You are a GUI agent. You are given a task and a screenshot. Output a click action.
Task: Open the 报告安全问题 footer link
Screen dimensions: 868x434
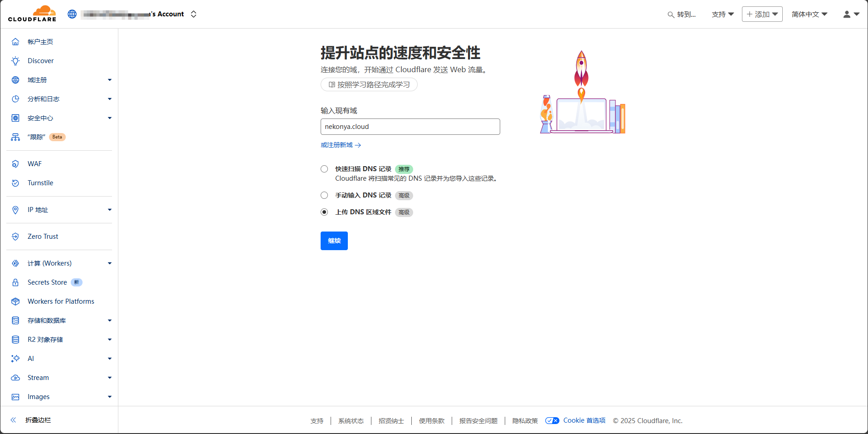pos(478,421)
